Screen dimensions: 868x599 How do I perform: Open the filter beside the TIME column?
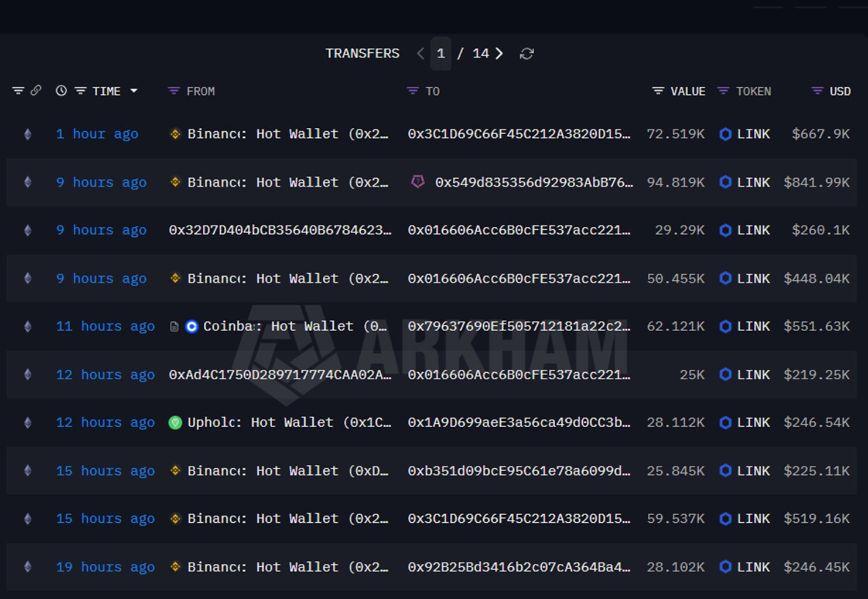(x=80, y=91)
